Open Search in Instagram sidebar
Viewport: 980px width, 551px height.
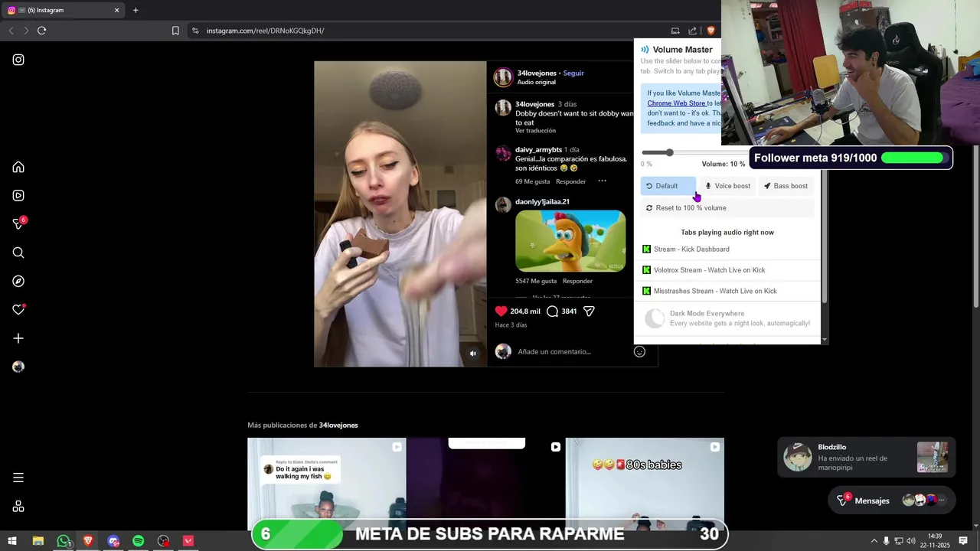tap(18, 253)
